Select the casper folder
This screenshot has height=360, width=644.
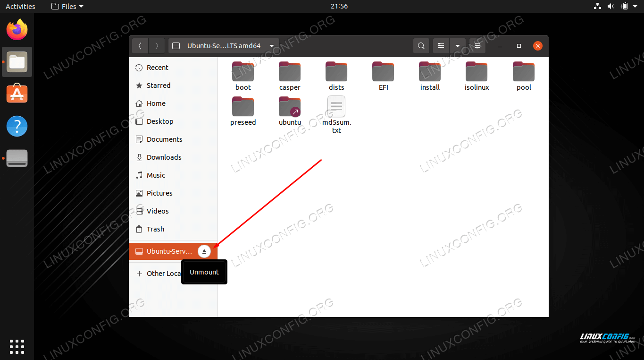click(290, 76)
